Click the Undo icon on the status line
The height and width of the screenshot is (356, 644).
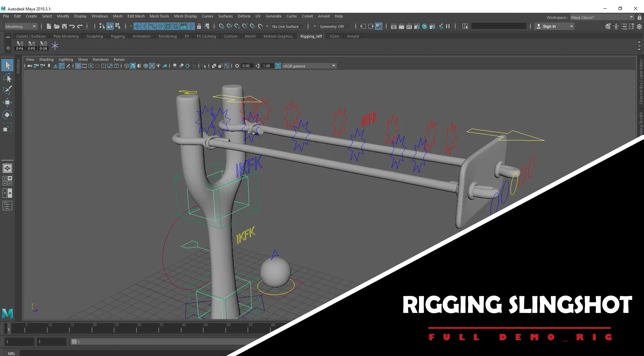(x=72, y=26)
